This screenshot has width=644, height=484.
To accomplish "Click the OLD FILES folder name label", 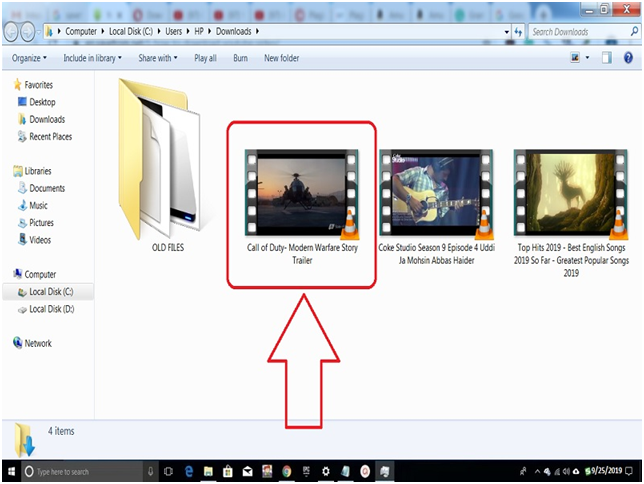I will tap(168, 247).
